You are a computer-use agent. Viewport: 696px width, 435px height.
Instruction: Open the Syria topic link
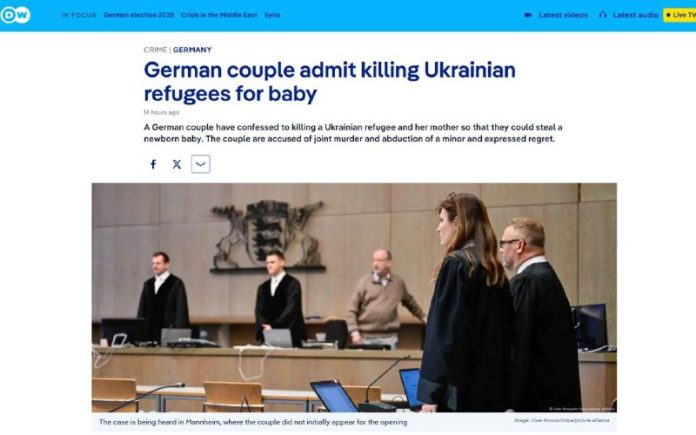pos(273,15)
